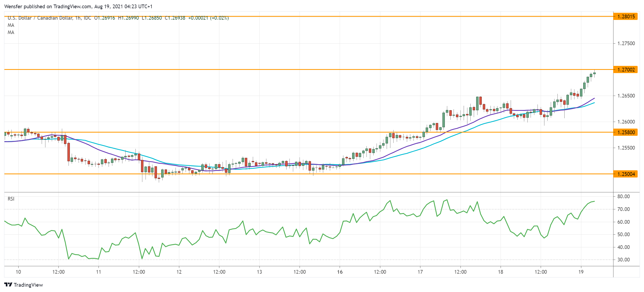Click the 1.26500 price axis tick
This screenshot has width=644, height=292.
[x=626, y=96]
